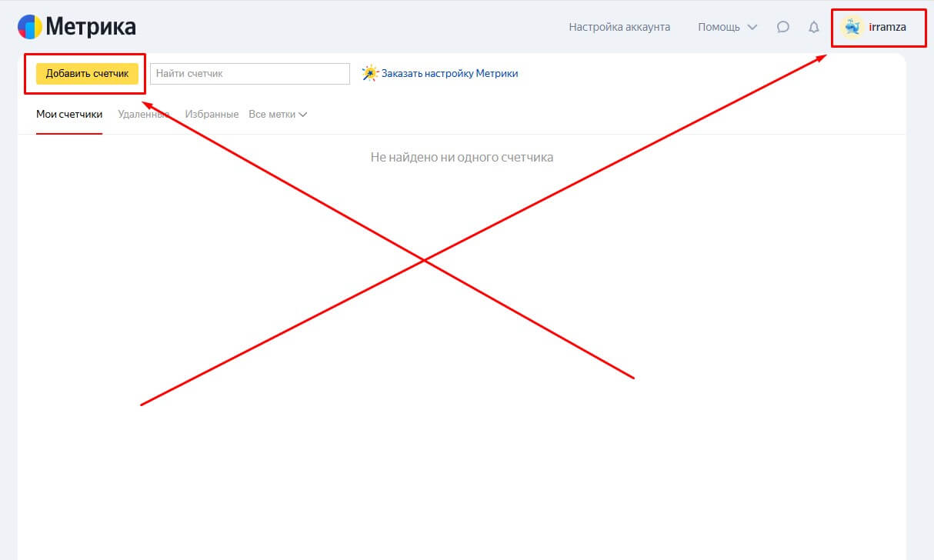Click the irramza username text
The height and width of the screenshot is (560, 934).
(887, 27)
